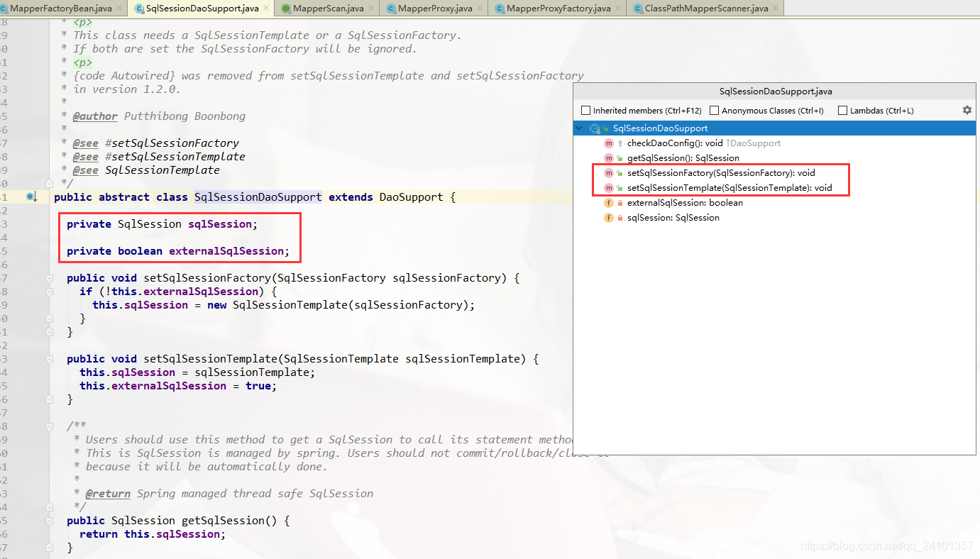This screenshot has width=980, height=559.
Task: Click the ClassPathMapperScanner.java class file icon
Action: [x=637, y=9]
